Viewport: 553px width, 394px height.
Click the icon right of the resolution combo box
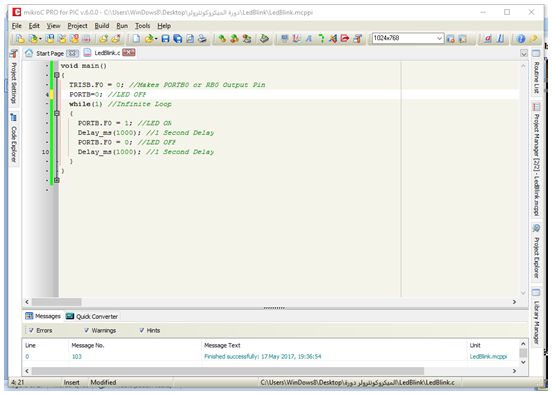(x=450, y=38)
